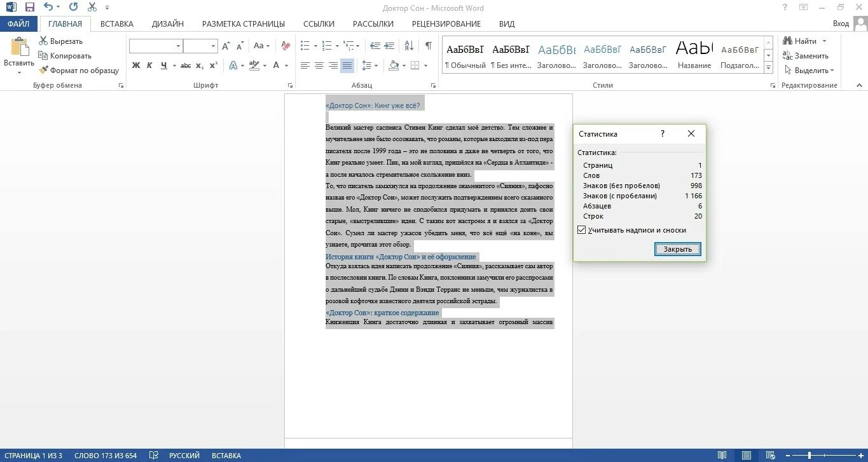Image resolution: width=868 pixels, height=462 pixels.
Task: Open the line spacing dropdown
Action: [x=369, y=65]
